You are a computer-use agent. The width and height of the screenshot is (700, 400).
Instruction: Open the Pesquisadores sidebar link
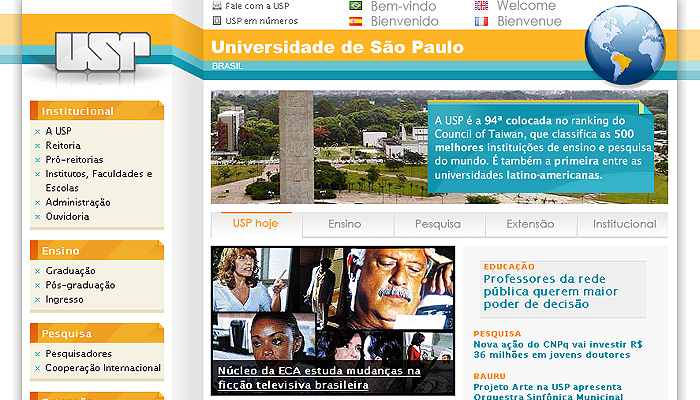coord(79,354)
